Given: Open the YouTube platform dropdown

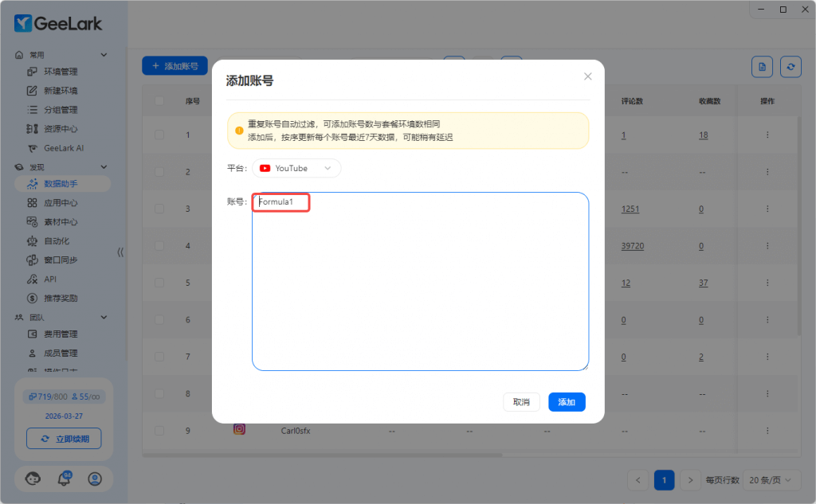Looking at the screenshot, I should click(x=296, y=169).
